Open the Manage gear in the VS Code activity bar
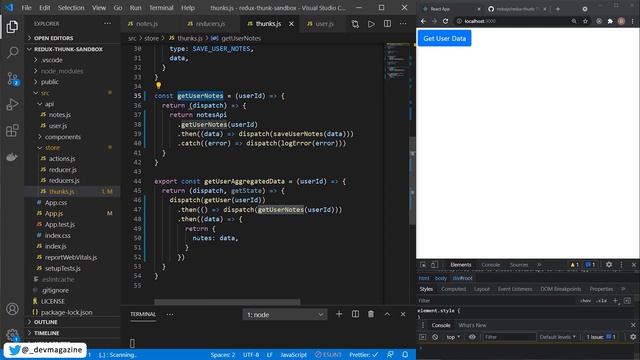The width and height of the screenshot is (640, 360). (x=12, y=335)
